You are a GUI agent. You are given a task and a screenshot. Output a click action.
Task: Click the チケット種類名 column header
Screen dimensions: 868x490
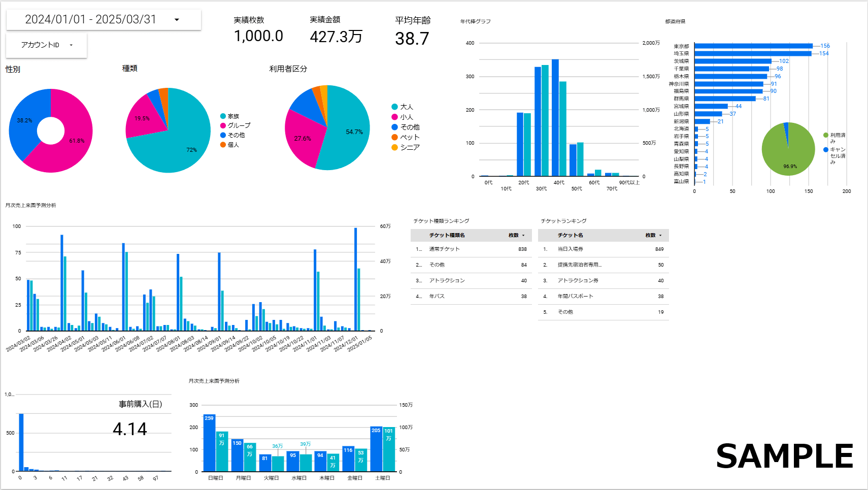point(447,236)
